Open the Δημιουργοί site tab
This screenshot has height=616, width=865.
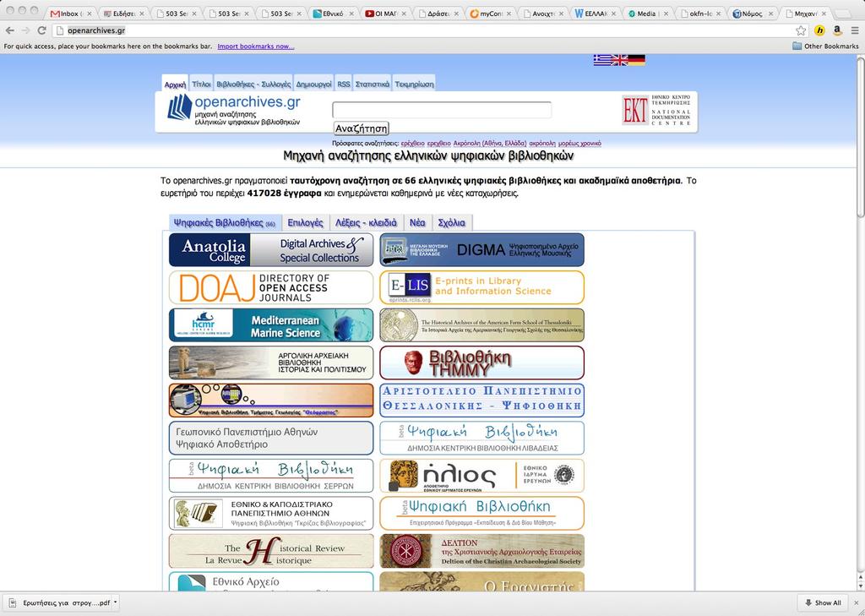[313, 84]
